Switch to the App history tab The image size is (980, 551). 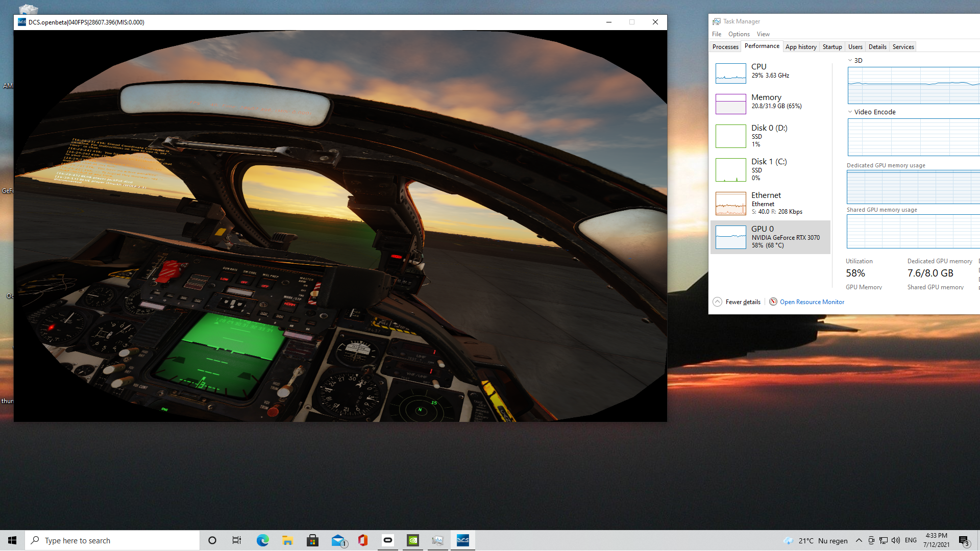tap(800, 46)
